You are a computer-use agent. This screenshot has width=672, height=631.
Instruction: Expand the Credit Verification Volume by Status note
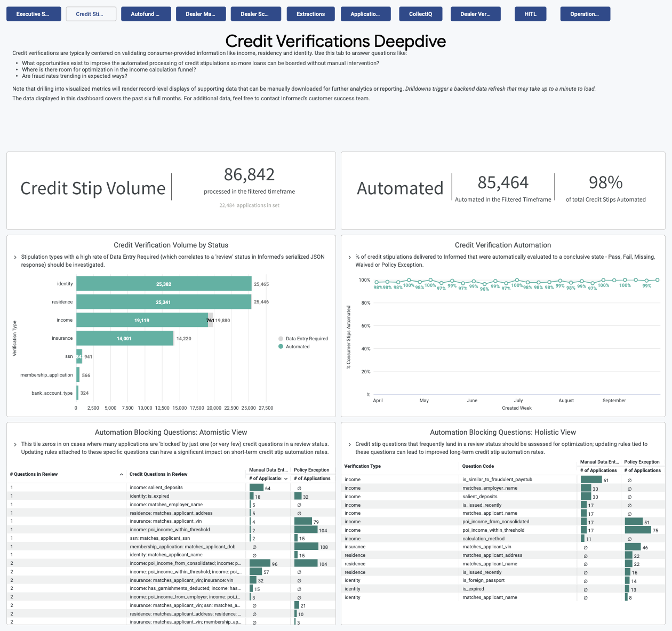pos(14,257)
